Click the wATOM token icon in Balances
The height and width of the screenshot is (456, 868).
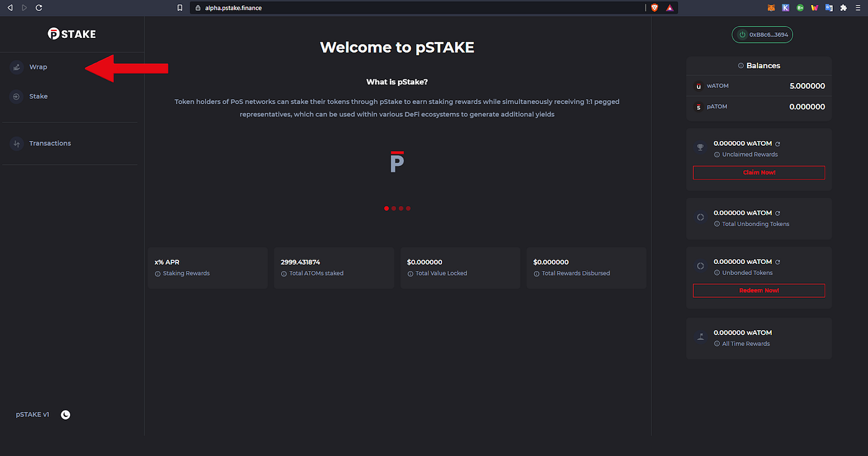pyautogui.click(x=698, y=86)
